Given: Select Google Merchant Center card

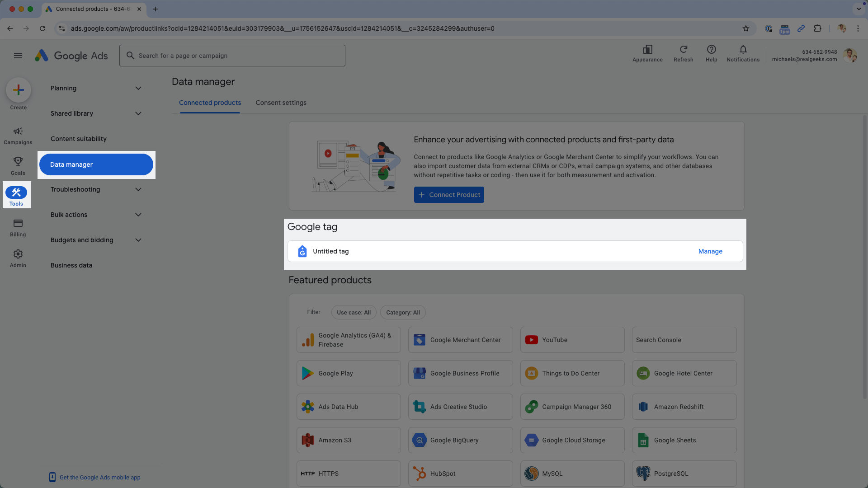Looking at the screenshot, I should (460, 340).
